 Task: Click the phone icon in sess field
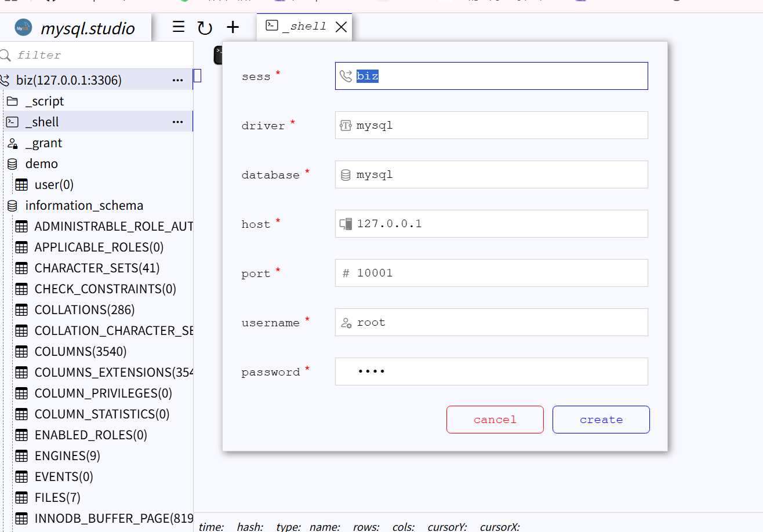[x=346, y=76]
